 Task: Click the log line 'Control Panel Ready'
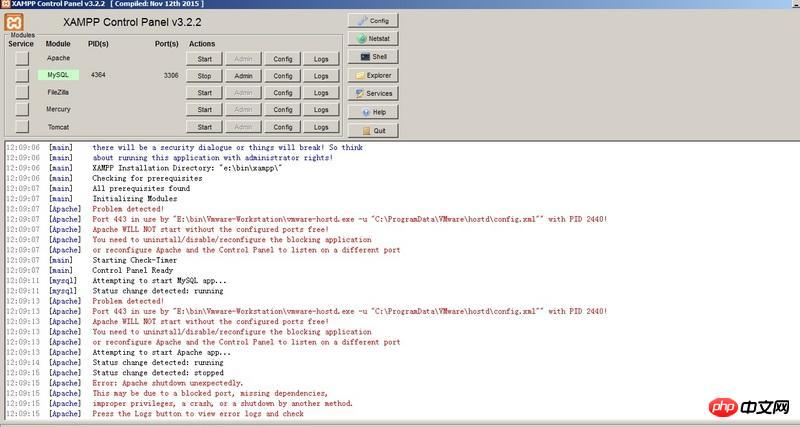(133, 270)
